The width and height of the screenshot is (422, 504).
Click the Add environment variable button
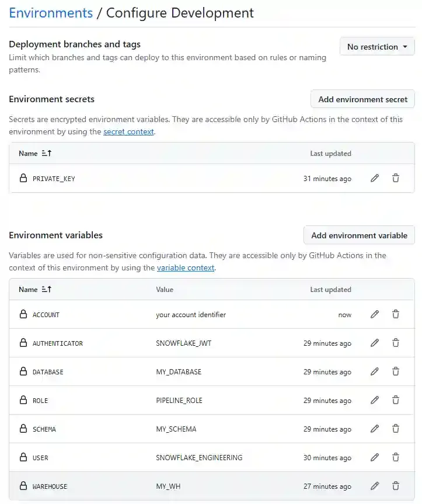point(359,235)
